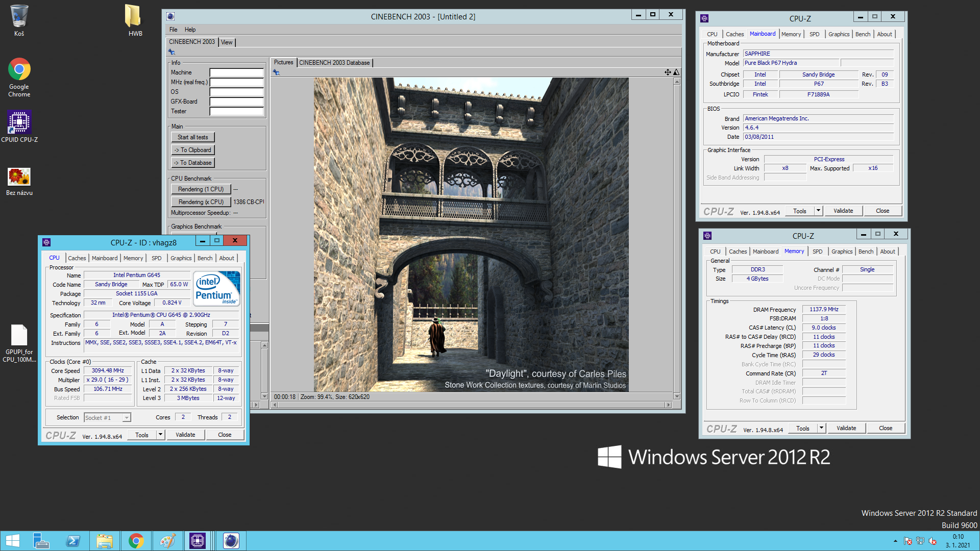
Task: Open File Explorer from taskbar
Action: point(105,541)
